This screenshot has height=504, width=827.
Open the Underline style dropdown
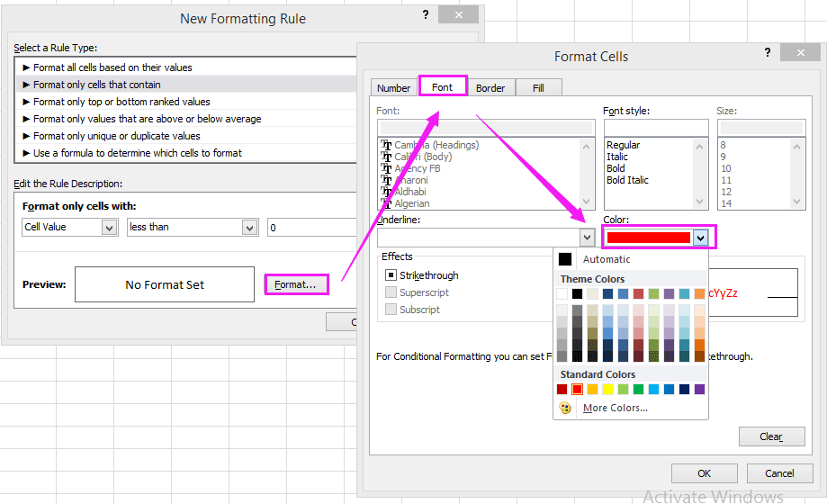pos(587,238)
